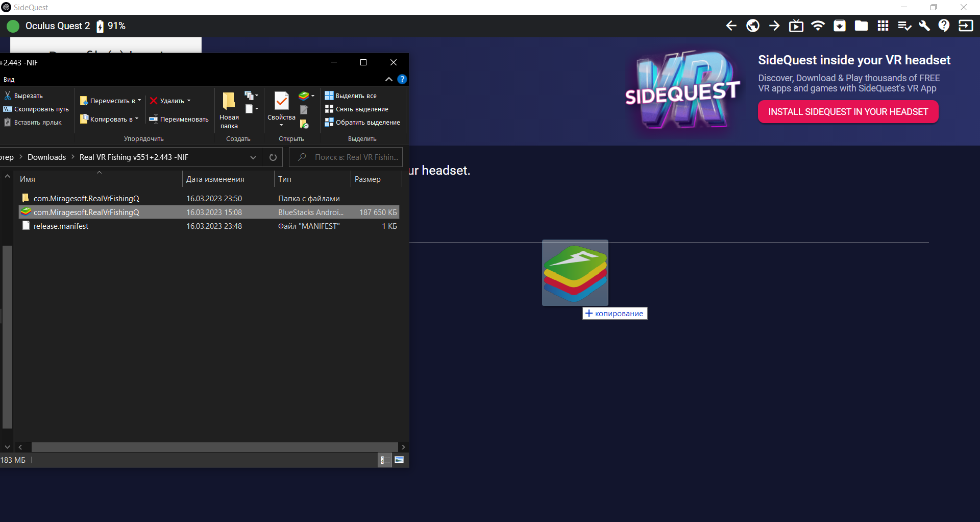Click the sign-in arrow icon in SideQuest

[966, 26]
